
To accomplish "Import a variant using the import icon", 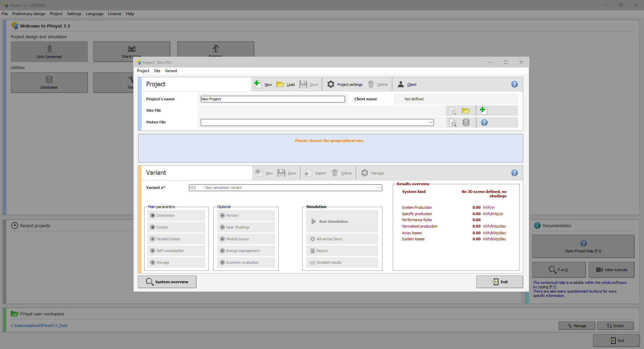I will coord(308,173).
